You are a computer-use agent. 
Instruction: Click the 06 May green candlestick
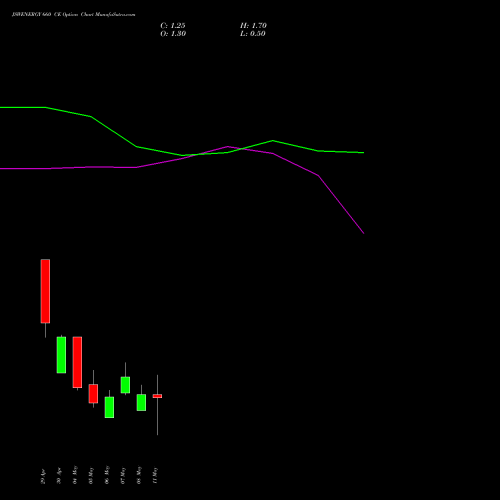pyautogui.click(x=109, y=407)
